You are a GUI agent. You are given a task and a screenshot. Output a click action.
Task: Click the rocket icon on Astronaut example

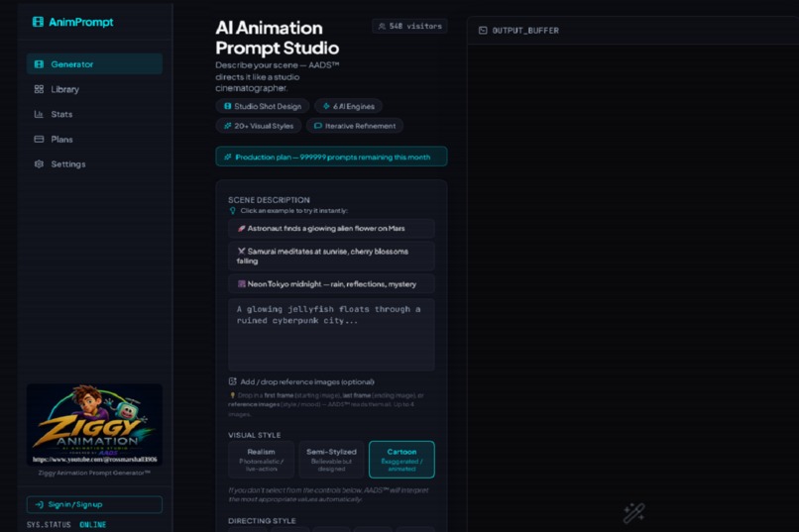coord(242,229)
